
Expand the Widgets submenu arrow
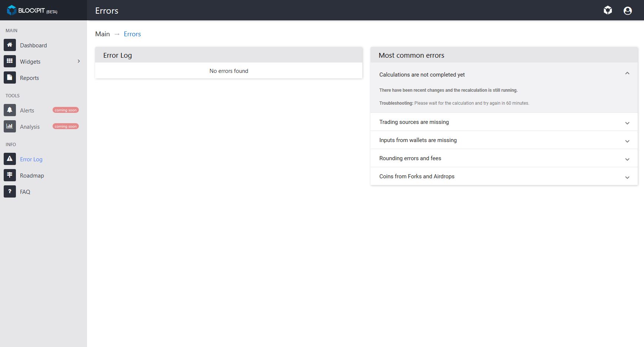(78, 61)
